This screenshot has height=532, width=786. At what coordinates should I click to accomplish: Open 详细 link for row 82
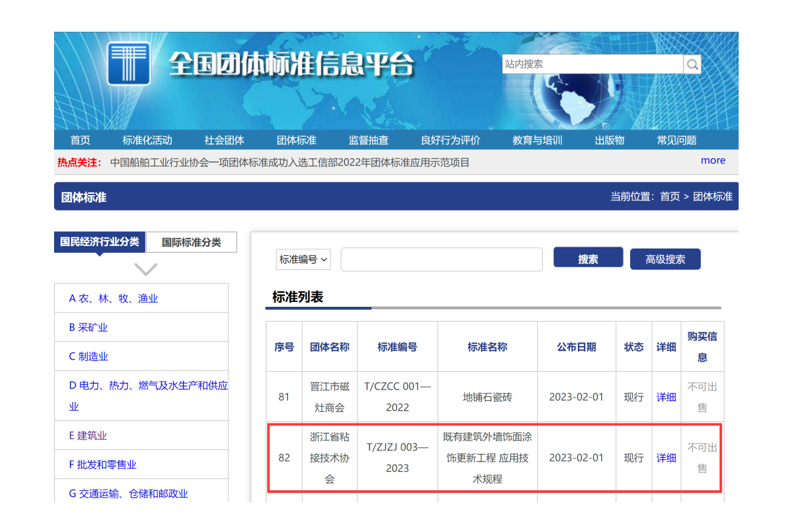(666, 458)
